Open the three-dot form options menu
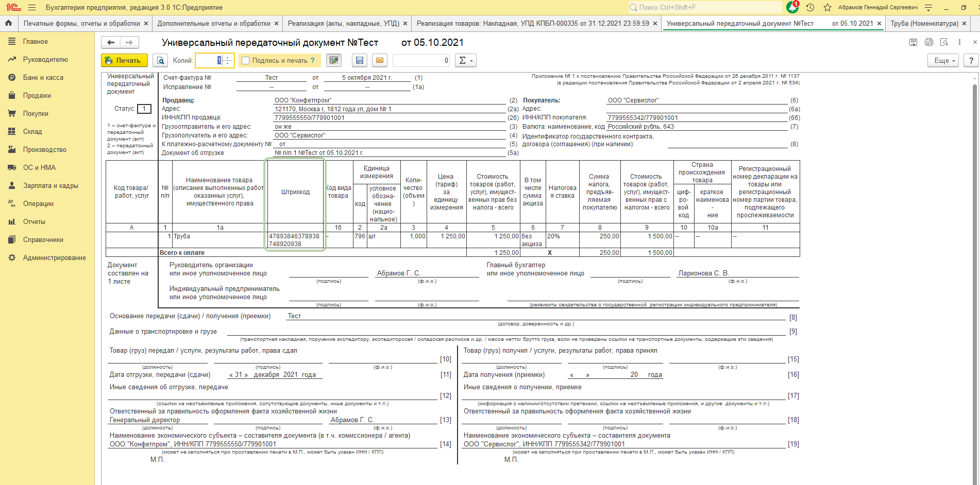 pyautogui.click(x=959, y=42)
